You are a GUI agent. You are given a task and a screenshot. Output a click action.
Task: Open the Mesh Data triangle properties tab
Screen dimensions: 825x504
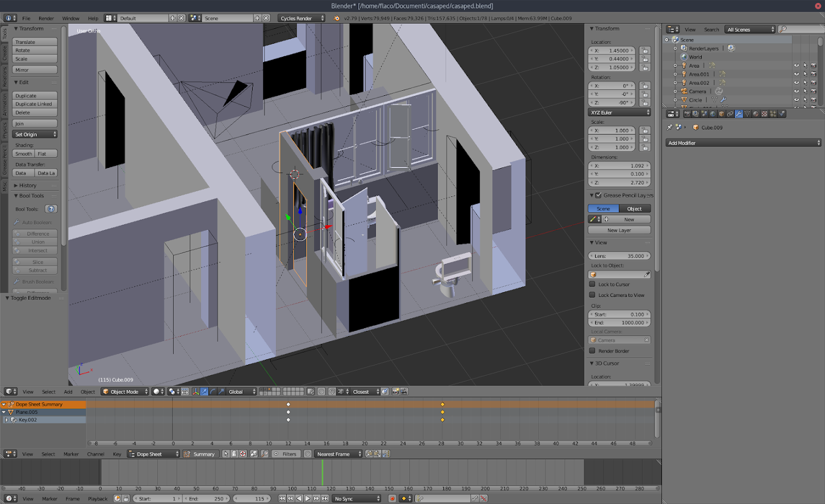pyautogui.click(x=747, y=114)
